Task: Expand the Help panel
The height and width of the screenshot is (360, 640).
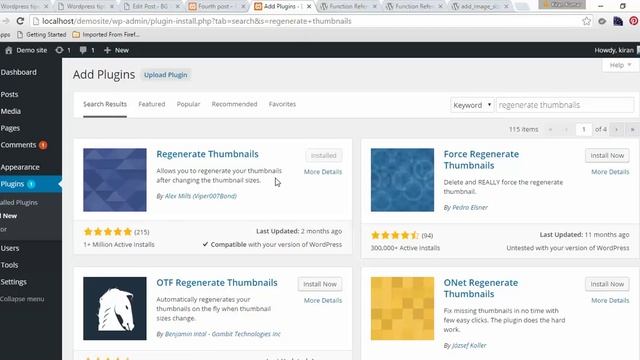Action: [620, 65]
